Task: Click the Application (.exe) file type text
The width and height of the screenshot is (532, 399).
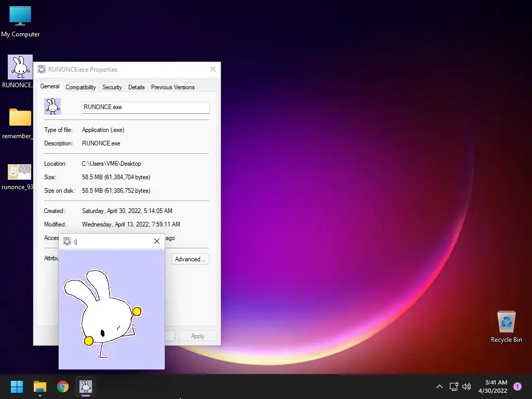Action: click(103, 130)
